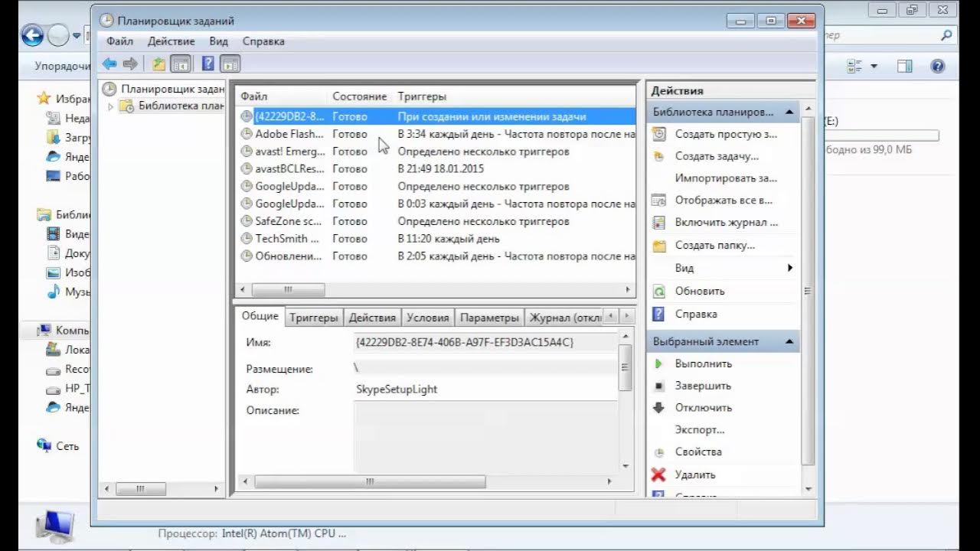The height and width of the screenshot is (551, 980).
Task: Click the 'Создать папку...' action
Action: (714, 246)
